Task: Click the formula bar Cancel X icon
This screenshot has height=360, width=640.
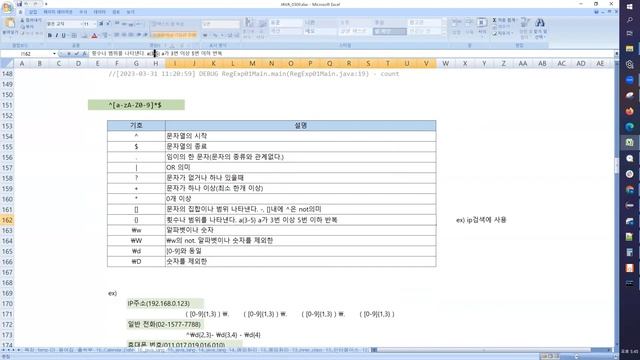Action: coord(69,53)
